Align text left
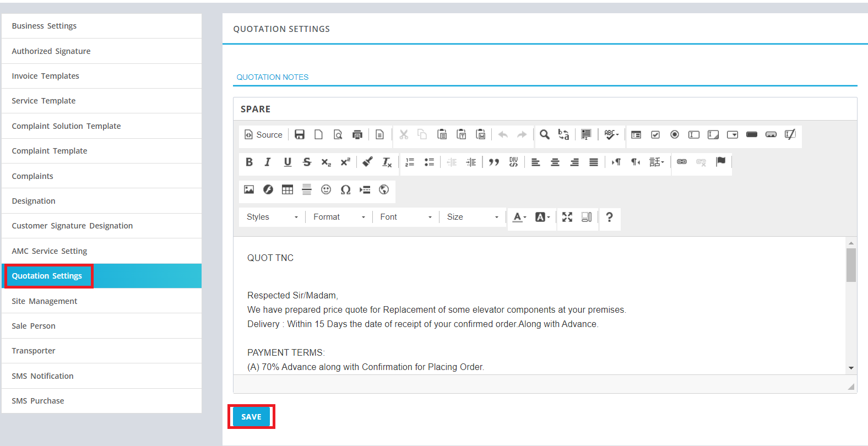The image size is (868, 446). click(536, 162)
